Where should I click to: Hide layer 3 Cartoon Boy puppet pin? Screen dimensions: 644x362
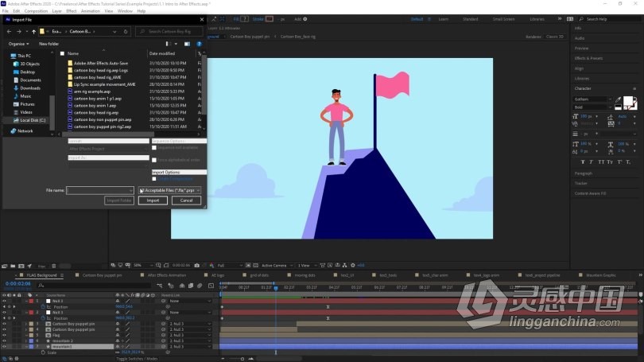pyautogui.click(x=4, y=324)
